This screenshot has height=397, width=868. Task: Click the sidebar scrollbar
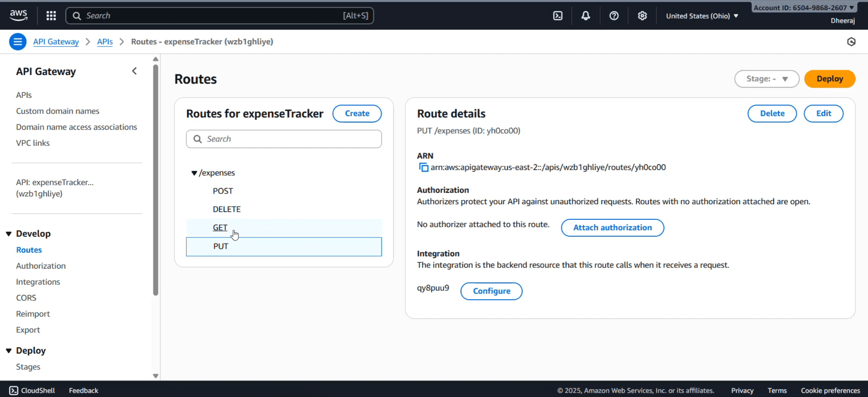[156, 180]
